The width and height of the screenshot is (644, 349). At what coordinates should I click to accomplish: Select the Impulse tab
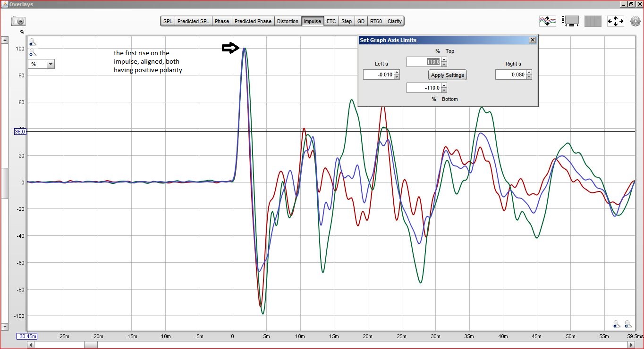312,21
